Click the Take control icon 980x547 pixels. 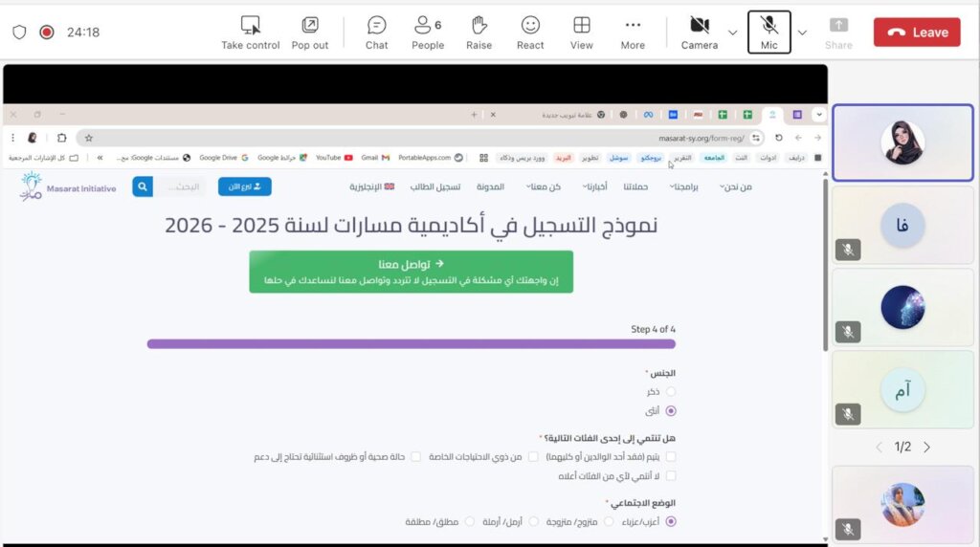coord(250,26)
